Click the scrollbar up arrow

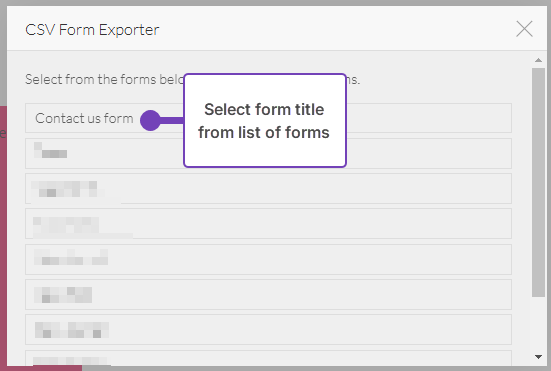click(x=538, y=60)
